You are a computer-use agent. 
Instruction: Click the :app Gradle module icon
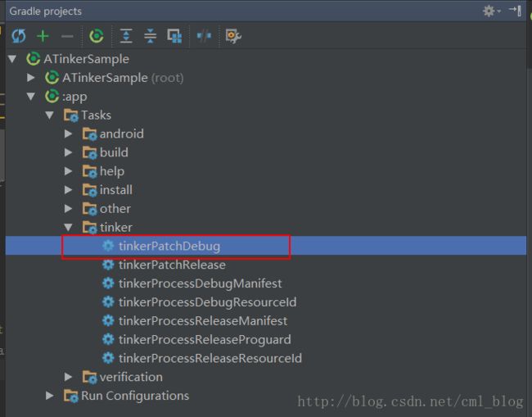click(52, 97)
